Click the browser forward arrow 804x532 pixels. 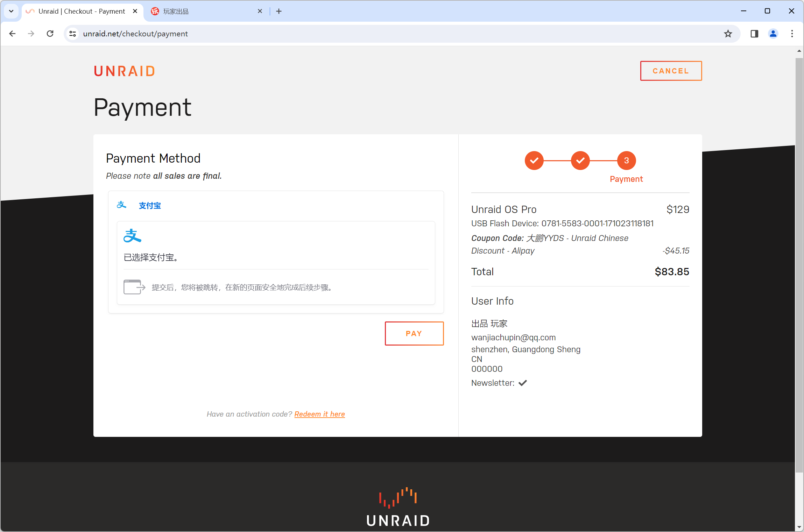click(31, 34)
